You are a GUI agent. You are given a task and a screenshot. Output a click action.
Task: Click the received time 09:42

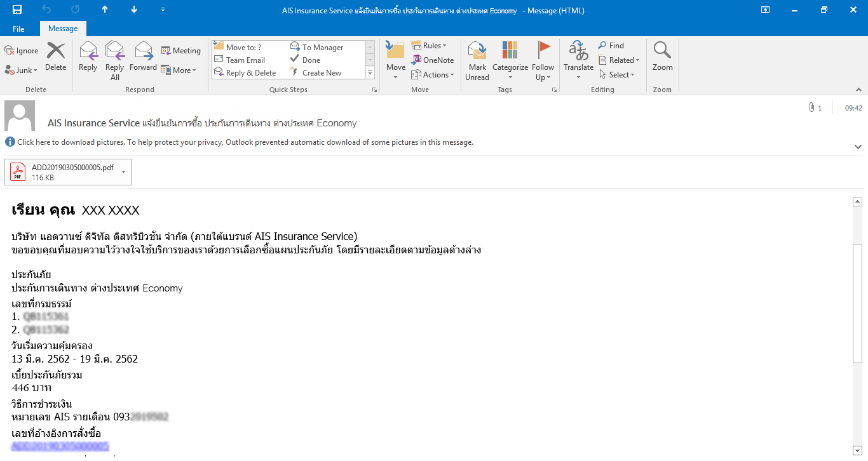point(853,108)
